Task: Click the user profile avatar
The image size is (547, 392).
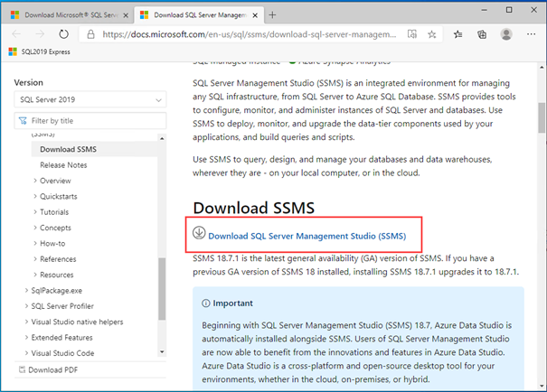Action: [x=506, y=34]
